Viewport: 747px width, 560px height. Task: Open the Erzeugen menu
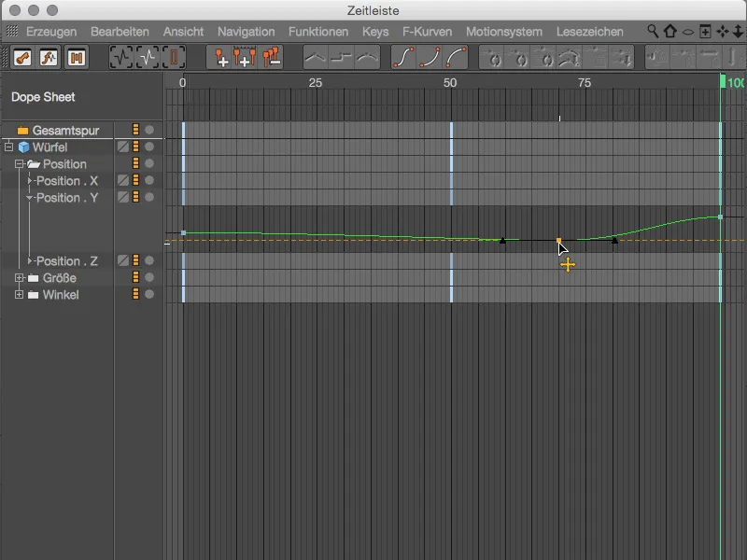[51, 32]
